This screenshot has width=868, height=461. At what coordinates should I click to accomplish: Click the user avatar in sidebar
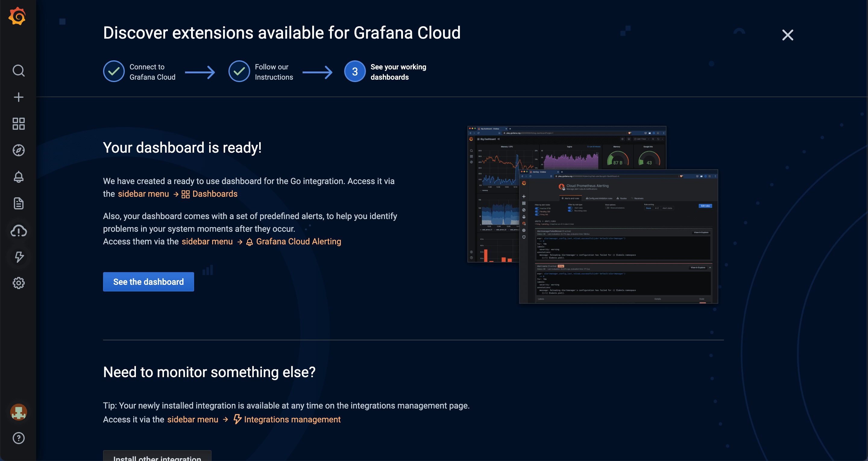(x=18, y=412)
